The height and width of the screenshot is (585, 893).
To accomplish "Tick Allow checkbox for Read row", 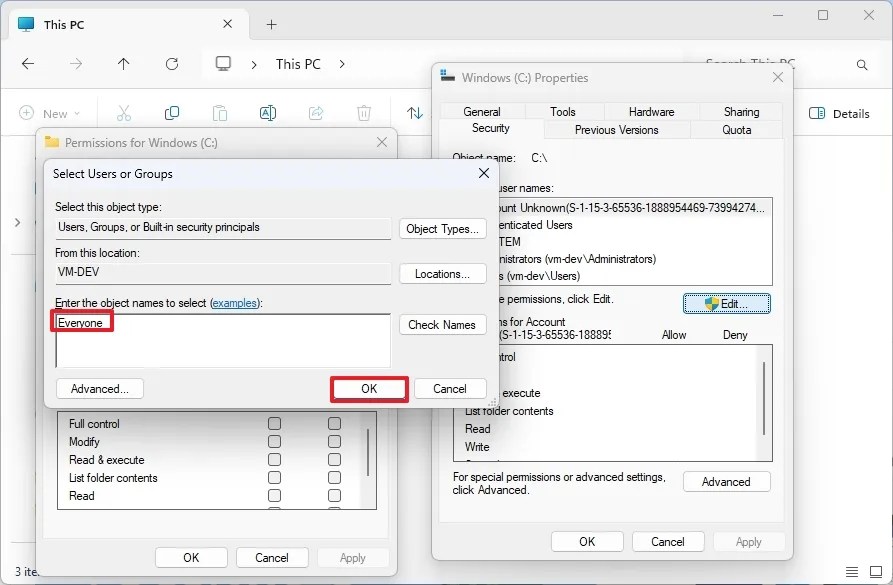I will click(275, 496).
